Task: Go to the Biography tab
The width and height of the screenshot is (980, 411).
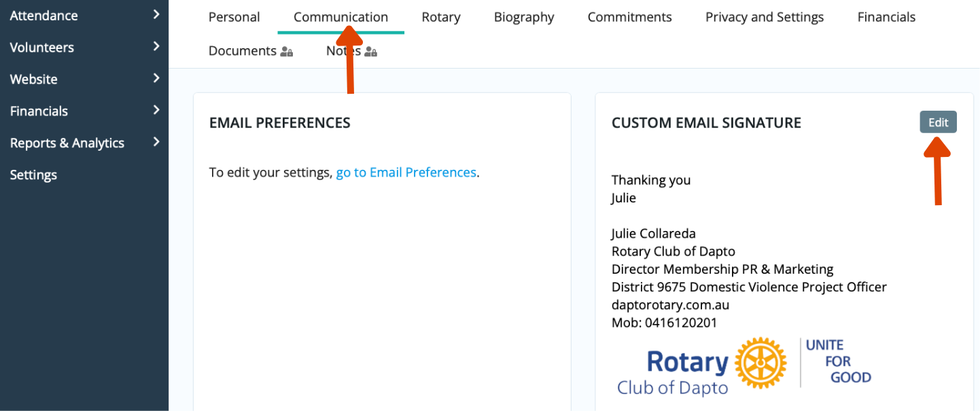Action: click(524, 17)
